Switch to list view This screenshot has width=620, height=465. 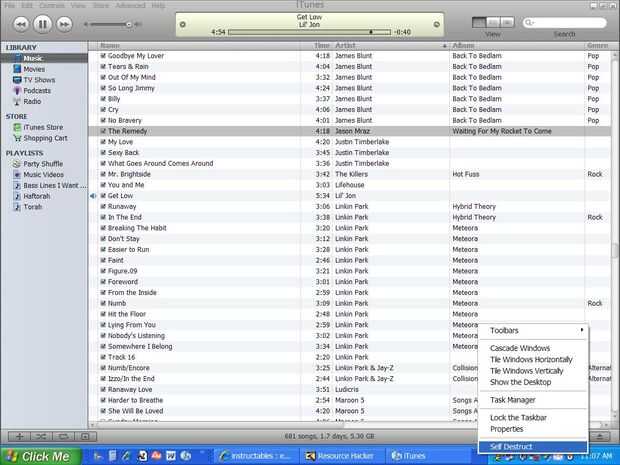(479, 23)
